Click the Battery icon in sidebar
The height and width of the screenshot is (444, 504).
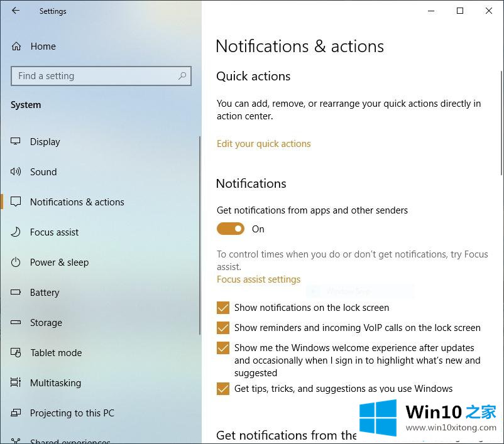[x=16, y=292]
